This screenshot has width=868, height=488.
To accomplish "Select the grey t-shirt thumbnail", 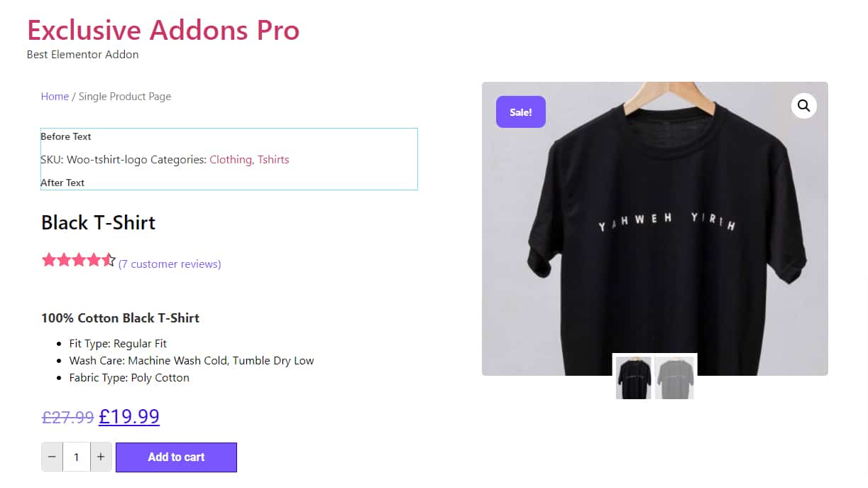I will tap(674, 378).
